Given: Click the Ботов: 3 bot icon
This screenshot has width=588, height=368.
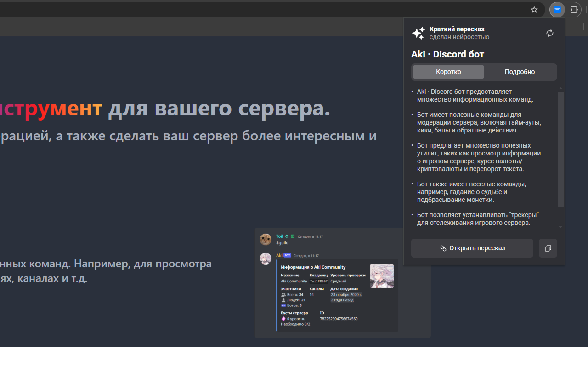Looking at the screenshot, I should tap(283, 305).
